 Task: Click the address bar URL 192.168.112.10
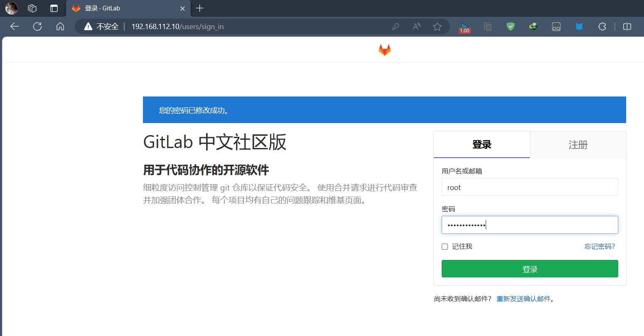177,27
